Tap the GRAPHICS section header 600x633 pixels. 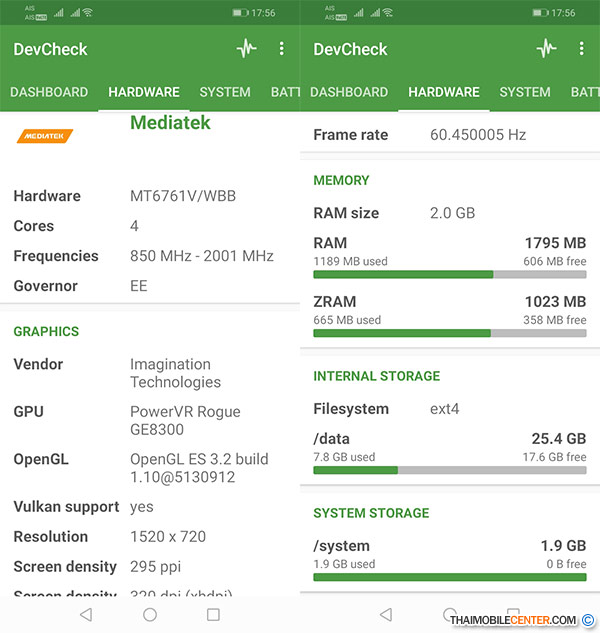(x=46, y=331)
